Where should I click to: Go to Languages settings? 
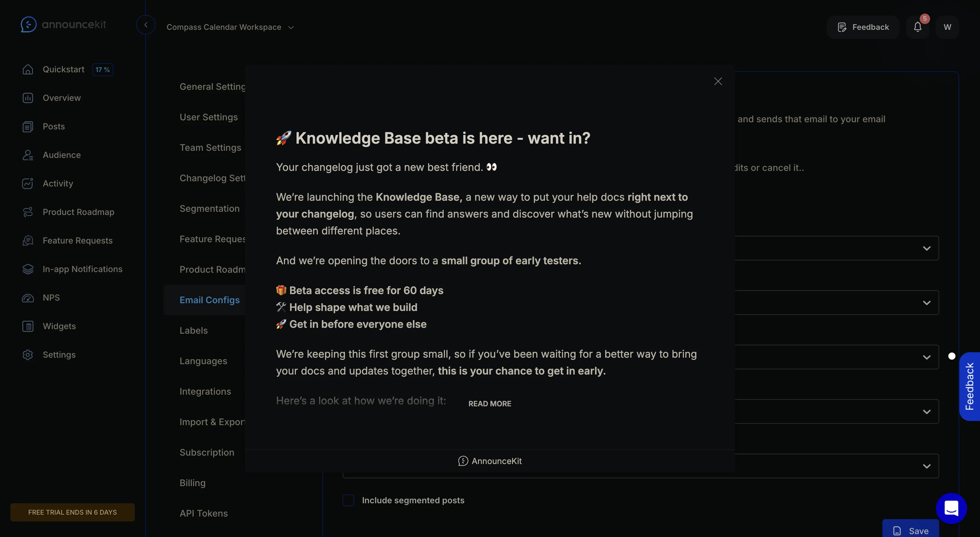203,361
